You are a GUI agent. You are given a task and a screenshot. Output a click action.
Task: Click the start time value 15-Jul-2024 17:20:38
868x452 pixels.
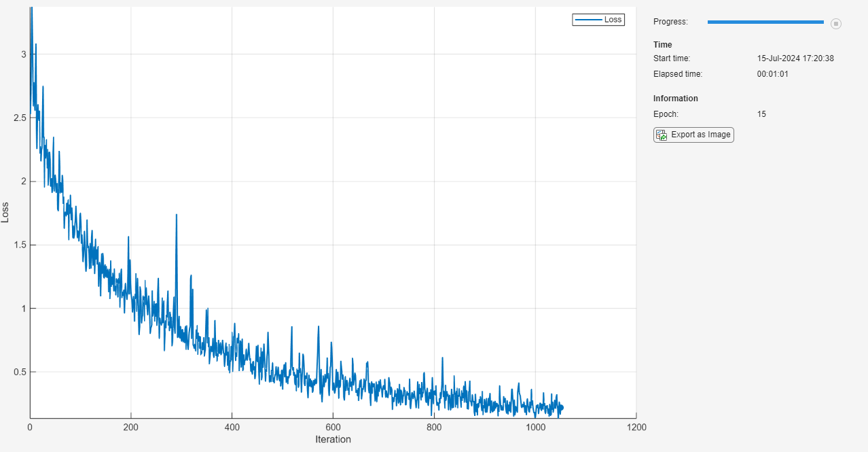(795, 58)
